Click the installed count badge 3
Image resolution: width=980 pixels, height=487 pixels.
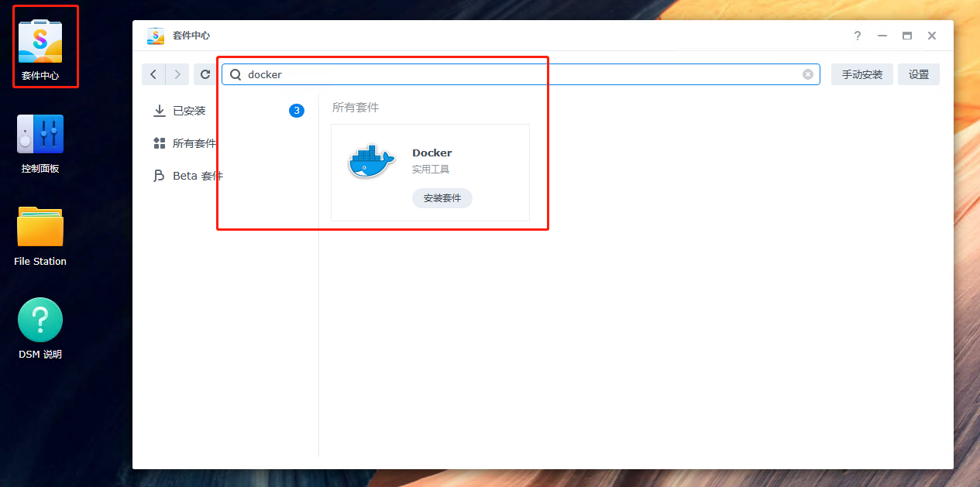[x=297, y=111]
